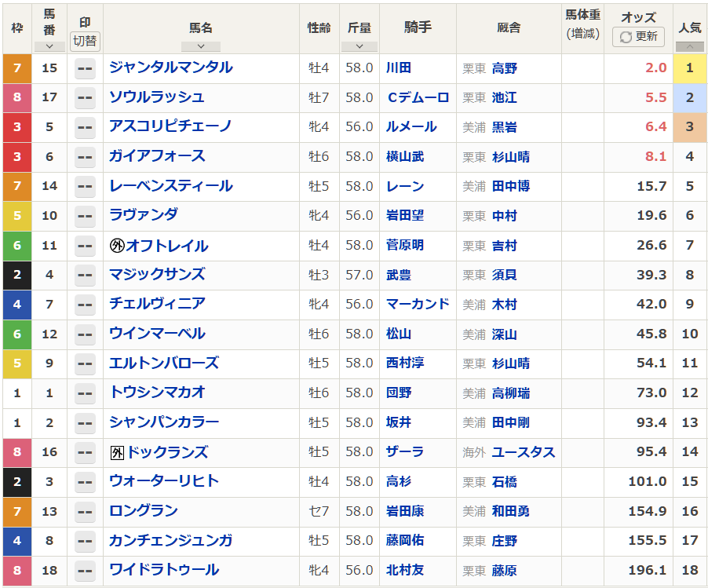Expand the sort dropdown under 馬名
This screenshot has height=588, width=708.
pos(201,46)
